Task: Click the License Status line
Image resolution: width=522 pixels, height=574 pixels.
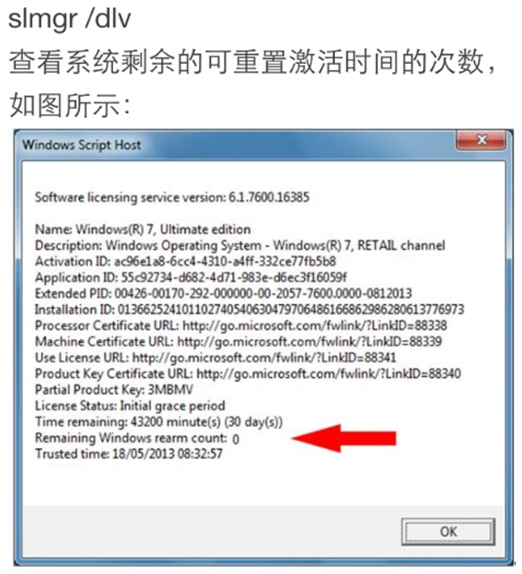Action: click(130, 406)
